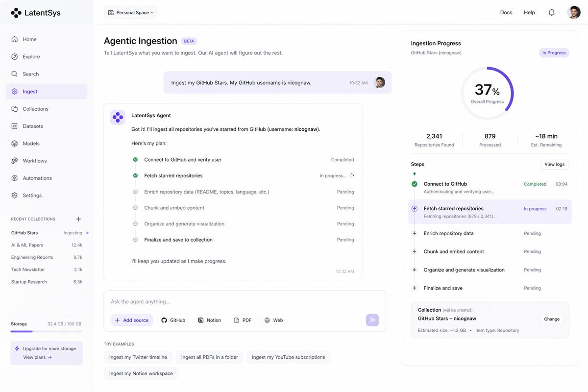Click the 2,341 Repositories Found value
Viewport: 588px width, 392px height.
[x=434, y=136]
